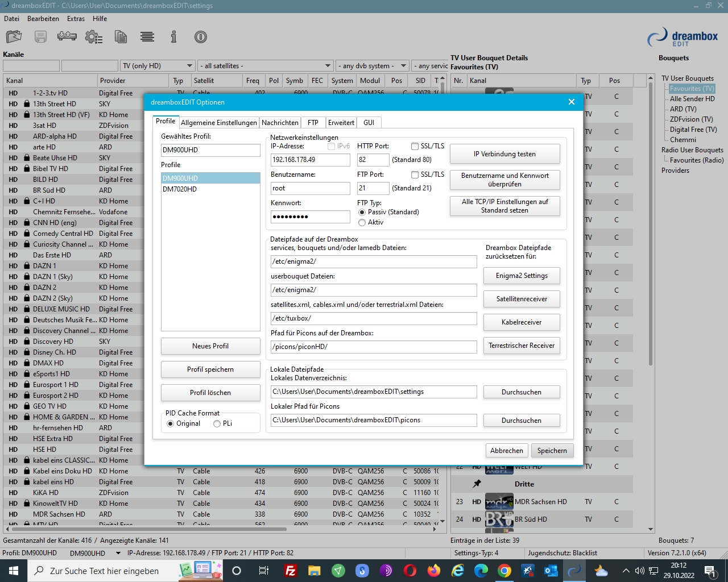Click the copy documents toolbar icon
Image resolution: width=728 pixels, height=582 pixels.
(x=121, y=37)
